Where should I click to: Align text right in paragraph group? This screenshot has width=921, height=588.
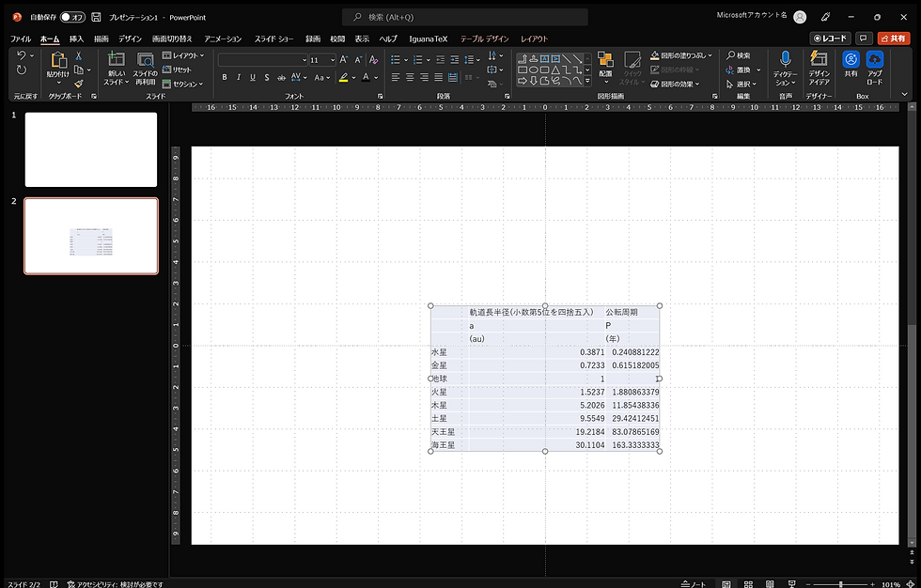tap(424, 77)
